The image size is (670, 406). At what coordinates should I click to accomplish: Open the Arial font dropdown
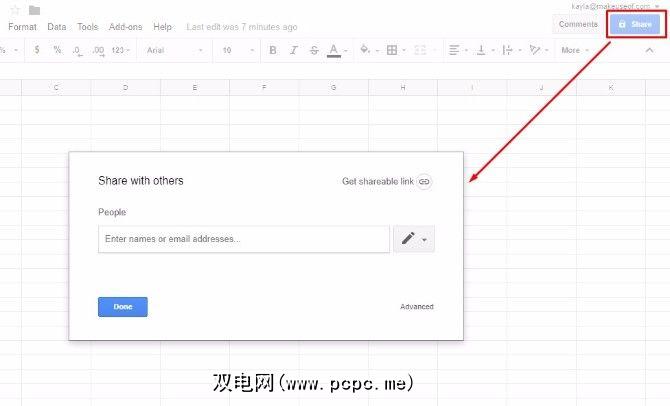coord(175,50)
